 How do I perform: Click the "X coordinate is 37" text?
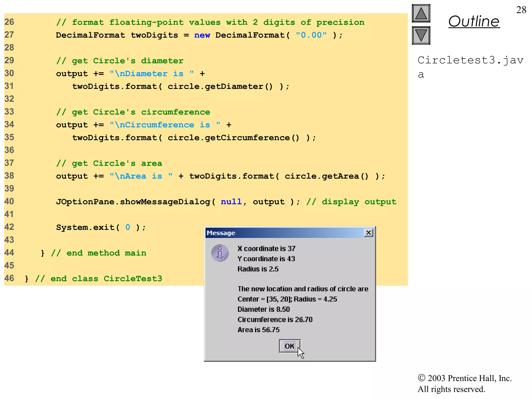coord(266,249)
